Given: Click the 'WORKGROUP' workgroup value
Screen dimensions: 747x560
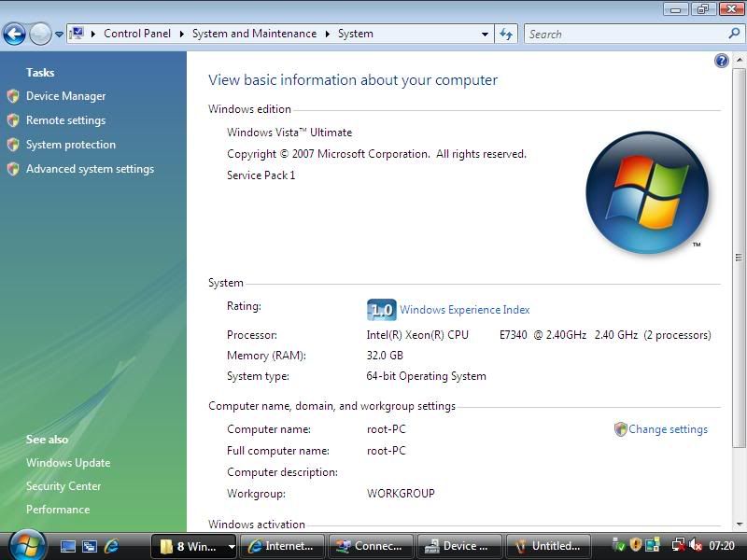Looking at the screenshot, I should pos(401,494).
